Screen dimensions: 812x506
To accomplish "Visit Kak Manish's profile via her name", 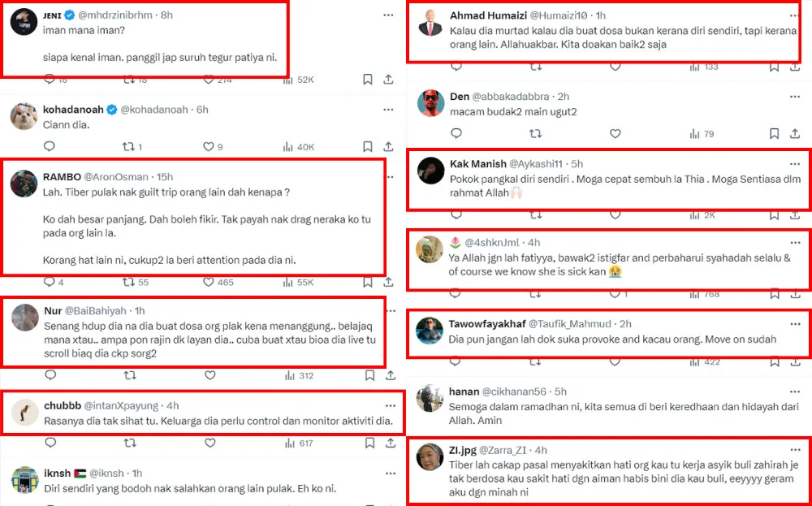I will 477,164.
